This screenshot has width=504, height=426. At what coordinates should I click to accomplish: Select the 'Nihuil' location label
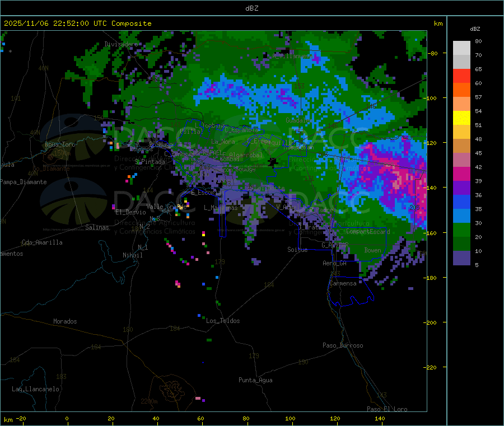click(133, 255)
